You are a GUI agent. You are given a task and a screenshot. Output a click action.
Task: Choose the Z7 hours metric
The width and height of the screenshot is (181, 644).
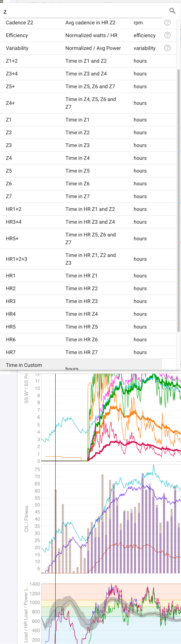88,196
